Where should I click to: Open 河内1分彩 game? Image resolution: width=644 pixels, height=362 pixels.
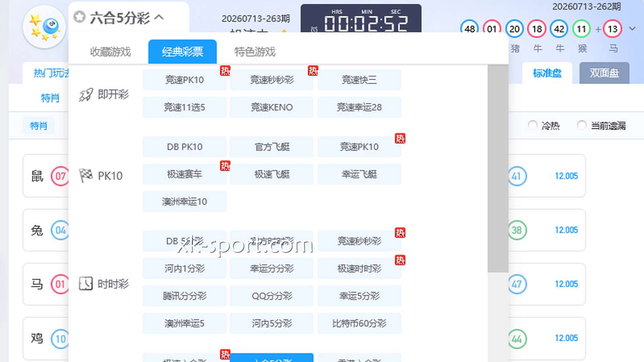(184, 268)
